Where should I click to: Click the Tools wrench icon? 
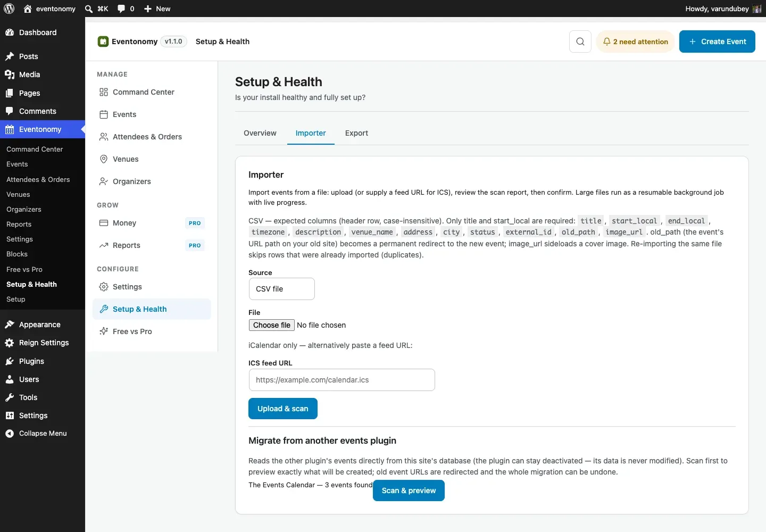10,397
